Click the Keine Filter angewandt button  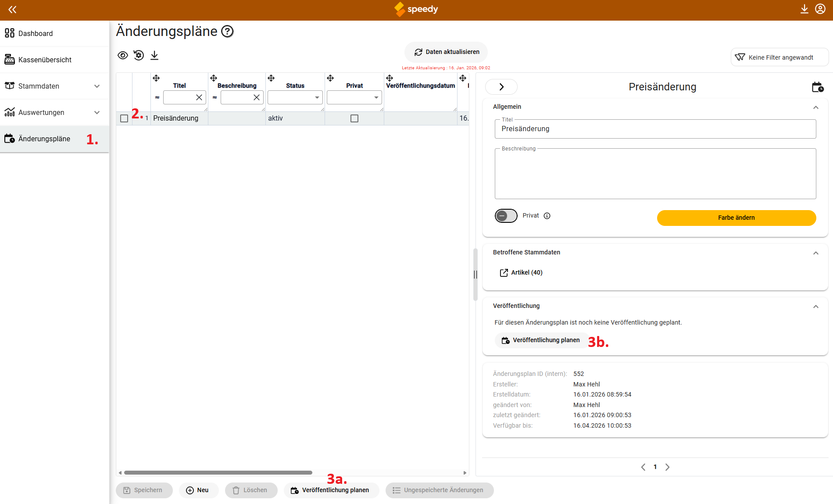tap(779, 57)
